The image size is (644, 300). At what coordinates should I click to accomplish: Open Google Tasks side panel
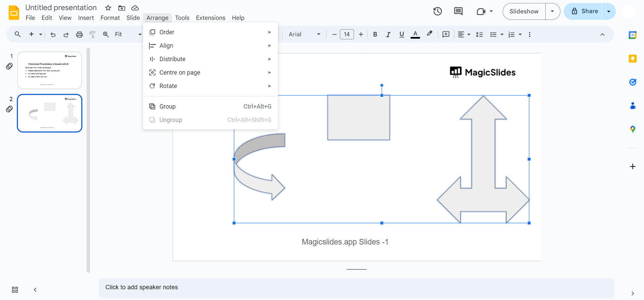[x=633, y=82]
